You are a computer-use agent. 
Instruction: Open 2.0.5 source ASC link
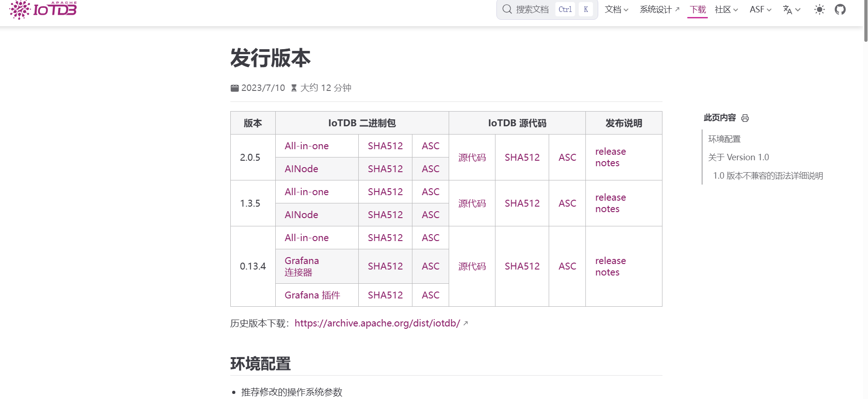[567, 157]
